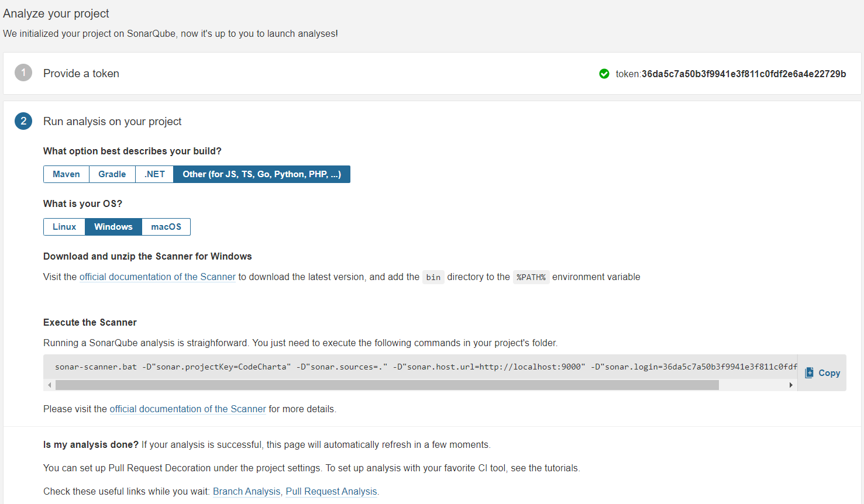Image resolution: width=864 pixels, height=504 pixels.
Task: Click the sonar-scanner.bat command text
Action: click(x=426, y=367)
